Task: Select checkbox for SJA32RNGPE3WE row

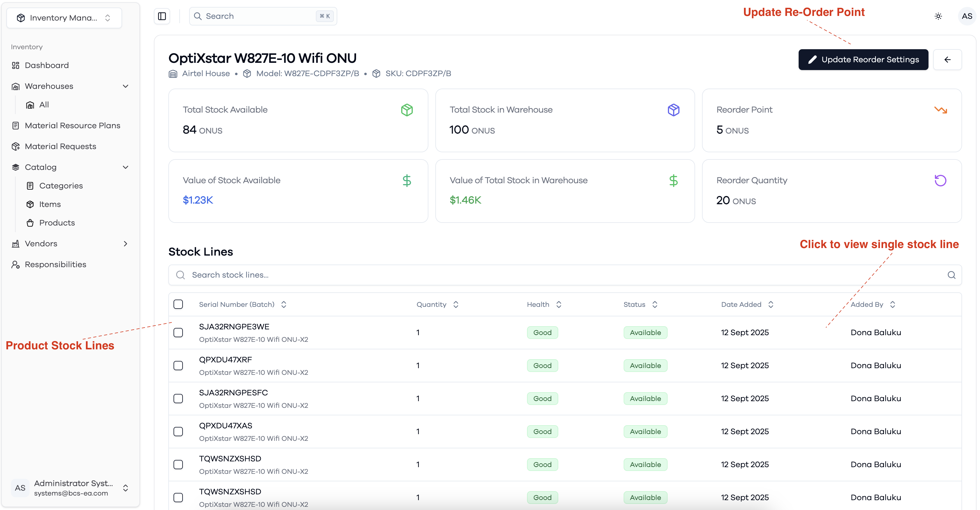Action: (178, 332)
